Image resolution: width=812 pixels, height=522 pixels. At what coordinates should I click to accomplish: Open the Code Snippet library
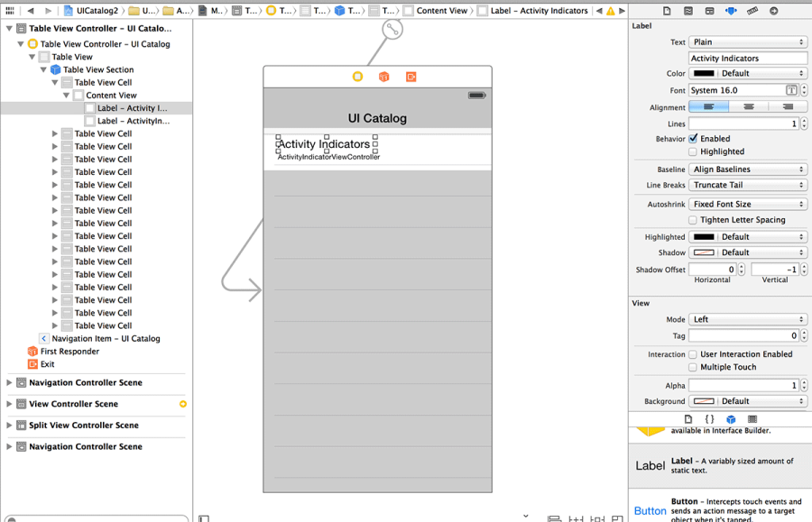pos(710,419)
